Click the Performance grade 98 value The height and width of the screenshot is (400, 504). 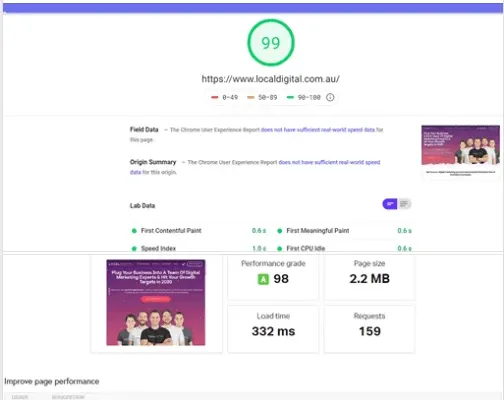click(x=281, y=279)
